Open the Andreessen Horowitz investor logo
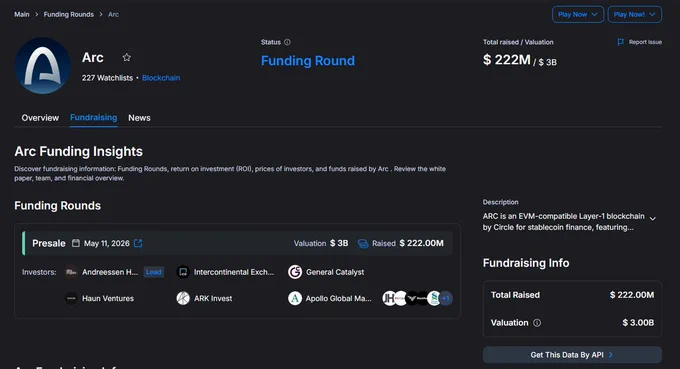Viewport: 680px width, 369px height. pos(71,272)
